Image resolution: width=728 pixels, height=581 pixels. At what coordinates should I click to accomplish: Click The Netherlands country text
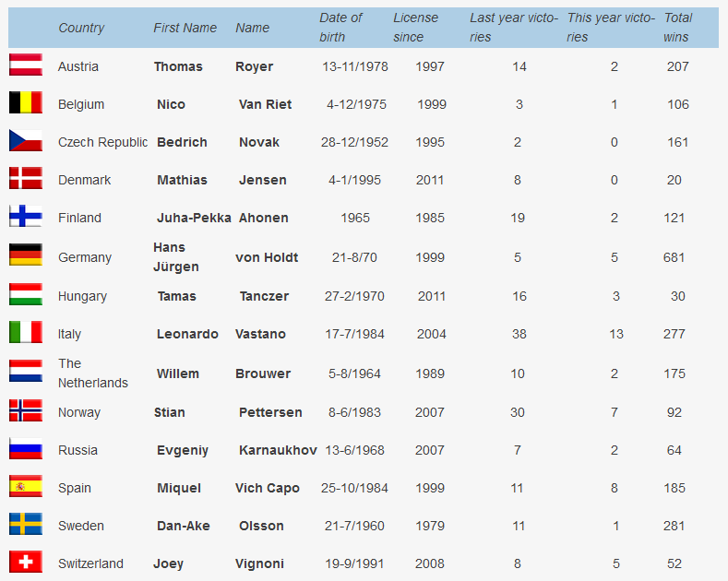pos(93,373)
